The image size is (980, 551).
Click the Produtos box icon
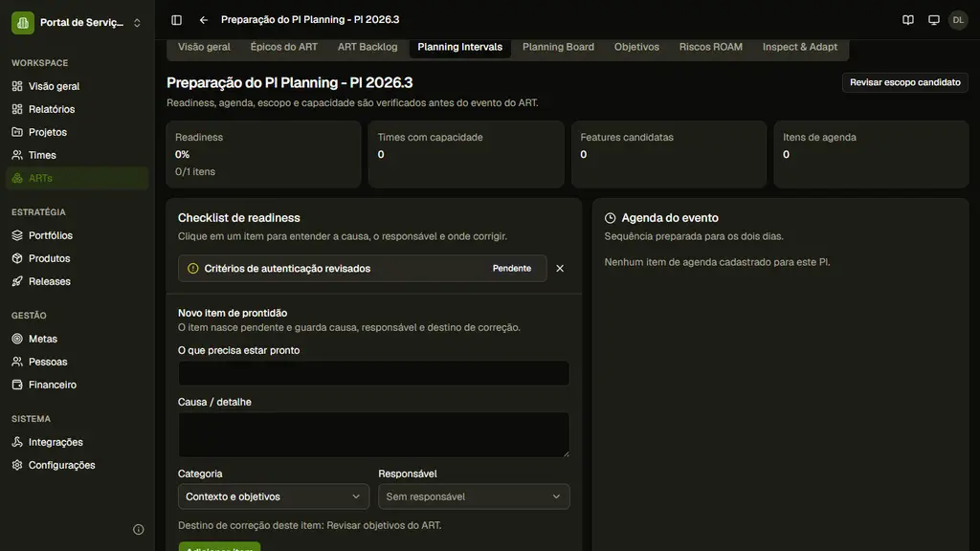[17, 258]
